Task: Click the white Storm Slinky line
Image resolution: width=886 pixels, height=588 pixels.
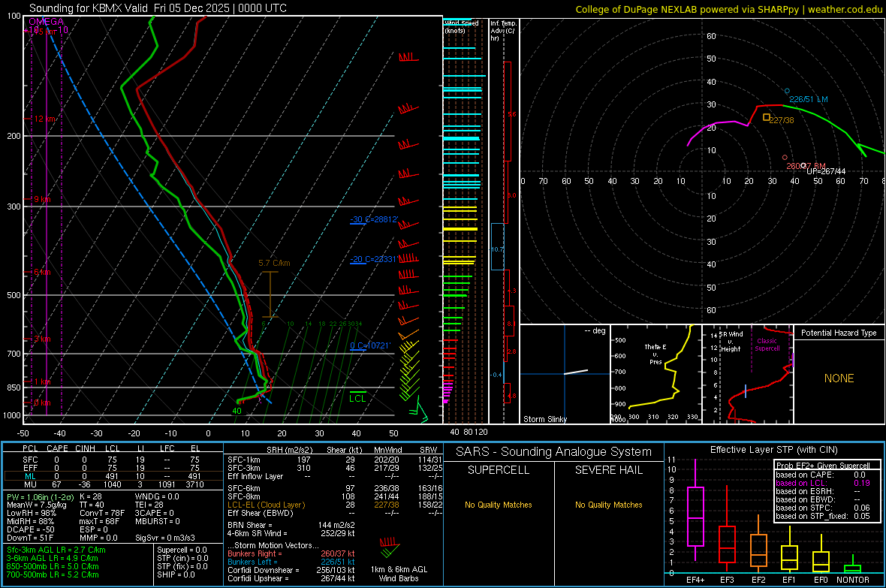Action: click(577, 371)
